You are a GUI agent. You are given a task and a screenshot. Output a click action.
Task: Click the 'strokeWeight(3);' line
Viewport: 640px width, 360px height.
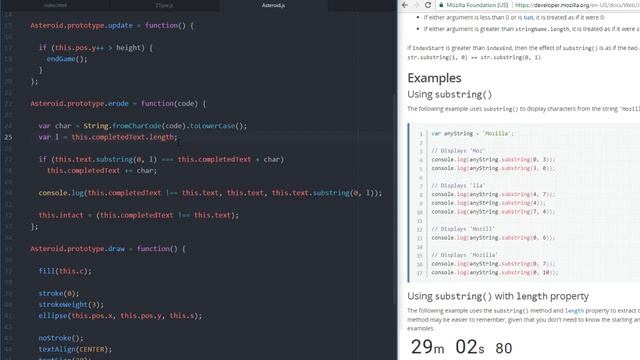coord(71,304)
